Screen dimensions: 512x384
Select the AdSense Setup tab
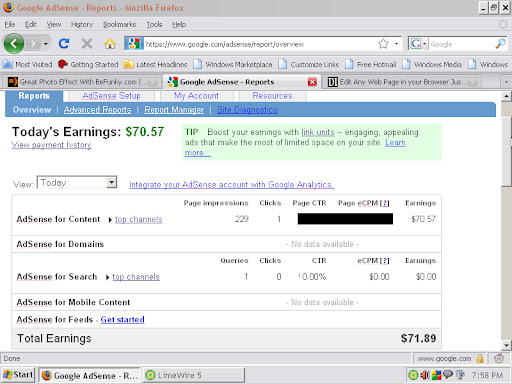[x=111, y=96]
